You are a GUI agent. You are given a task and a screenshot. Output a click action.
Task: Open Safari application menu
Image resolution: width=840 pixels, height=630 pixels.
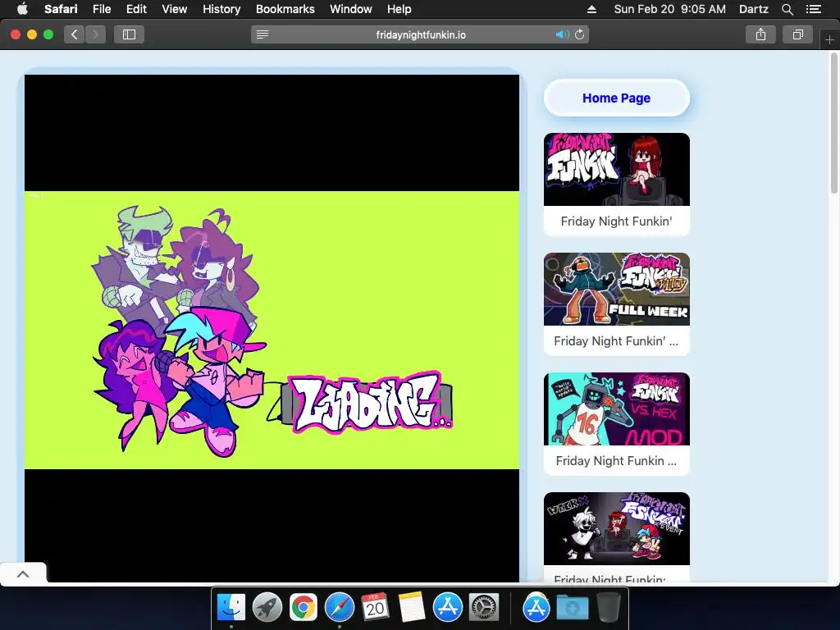[x=61, y=8]
